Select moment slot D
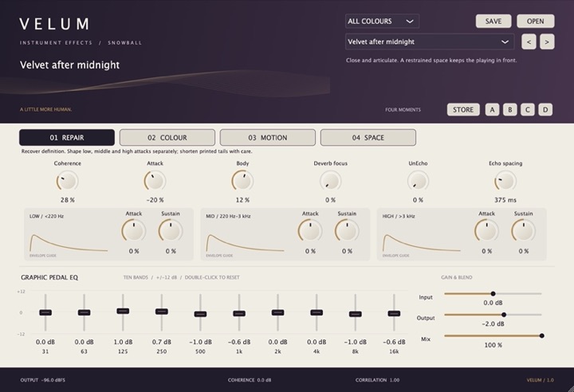The width and height of the screenshot is (574, 392). (x=545, y=109)
